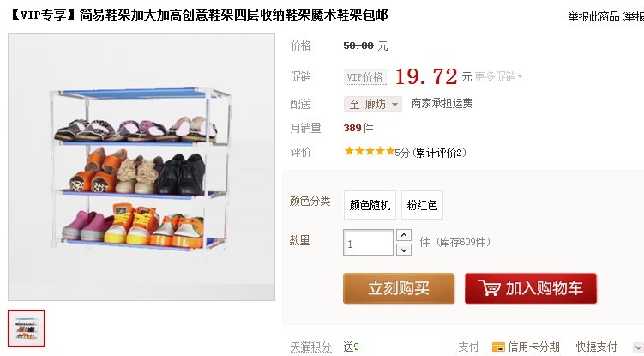Select the 粉红色 color option
The image size is (644, 356).
[422, 205]
